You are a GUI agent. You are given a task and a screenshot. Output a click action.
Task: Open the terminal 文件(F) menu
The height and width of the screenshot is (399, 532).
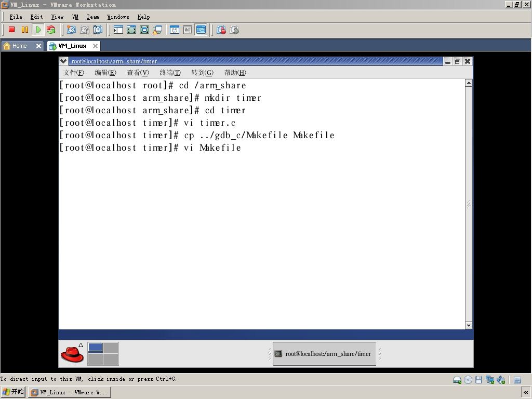click(74, 73)
